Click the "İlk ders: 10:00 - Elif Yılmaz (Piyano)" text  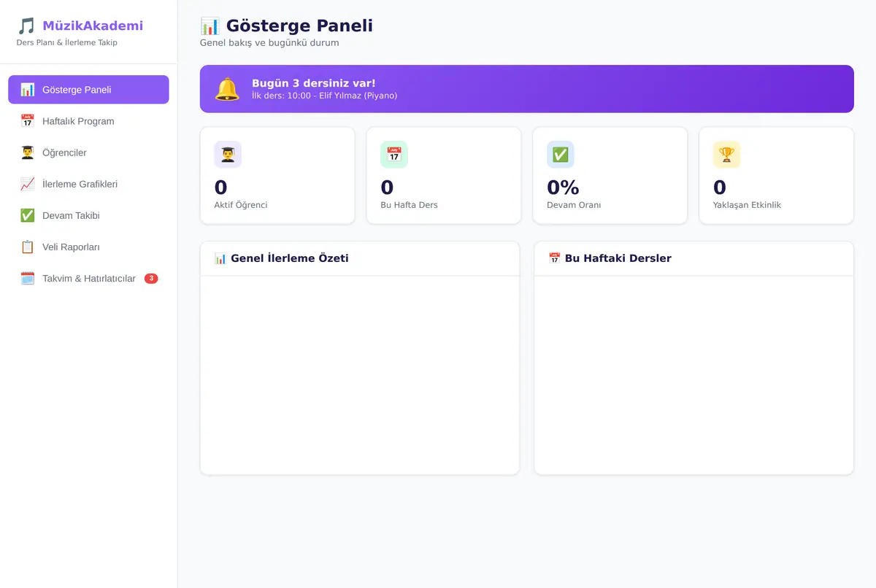[325, 96]
